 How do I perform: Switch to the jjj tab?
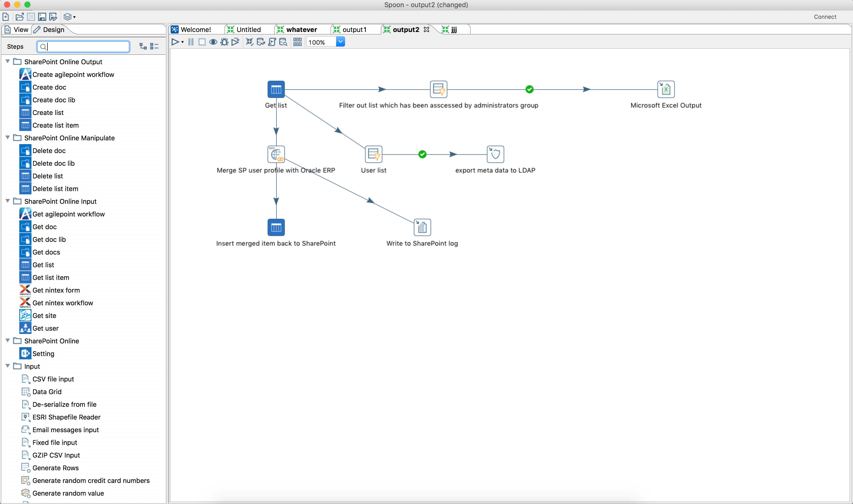click(449, 29)
